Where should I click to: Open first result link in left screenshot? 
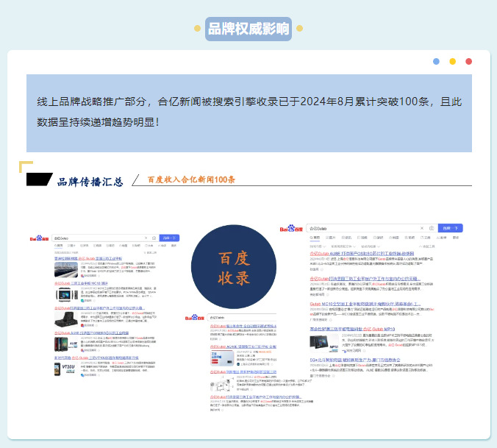88,258
